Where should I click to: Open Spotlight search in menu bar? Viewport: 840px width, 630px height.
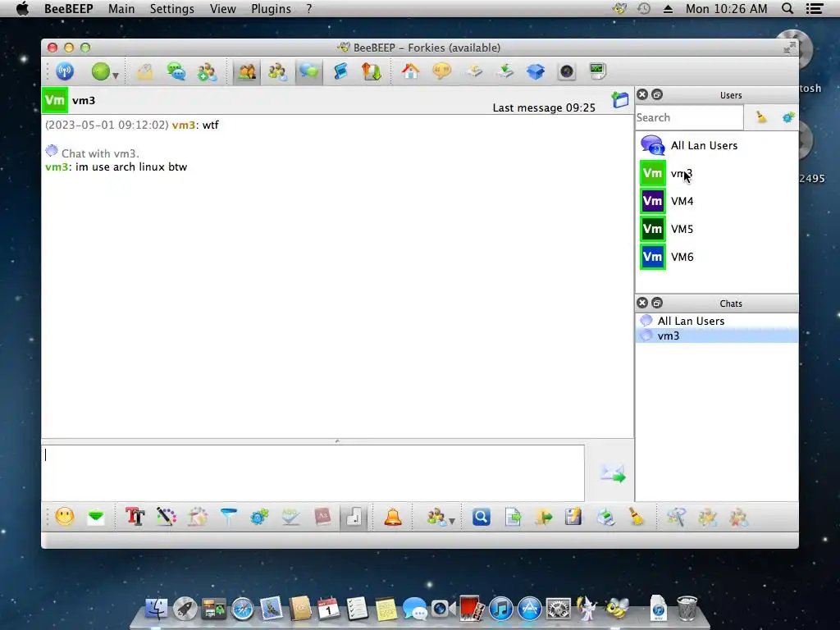787,8
